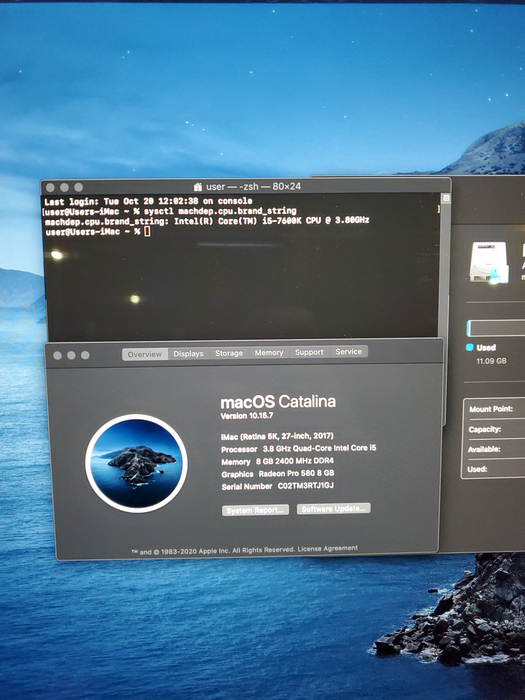Click the Radeon Pro 580 8 GB text
This screenshot has width=525, height=700.
click(x=296, y=473)
